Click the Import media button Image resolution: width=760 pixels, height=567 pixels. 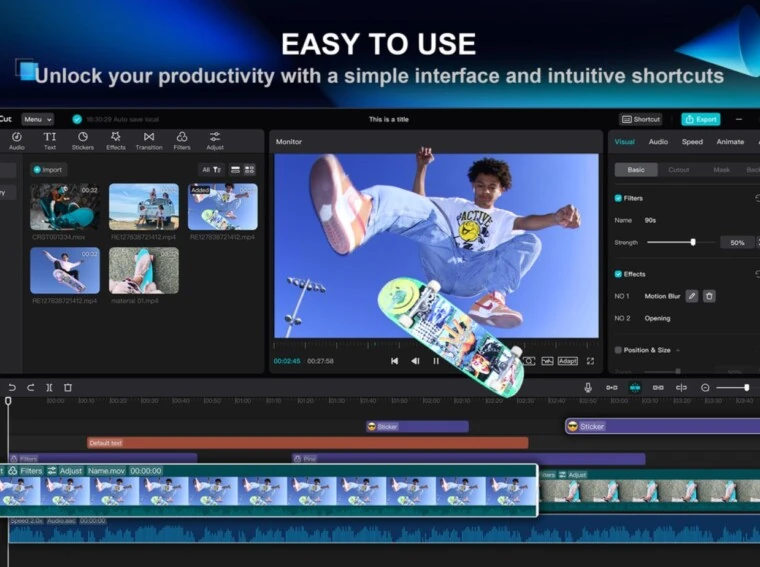(48, 170)
